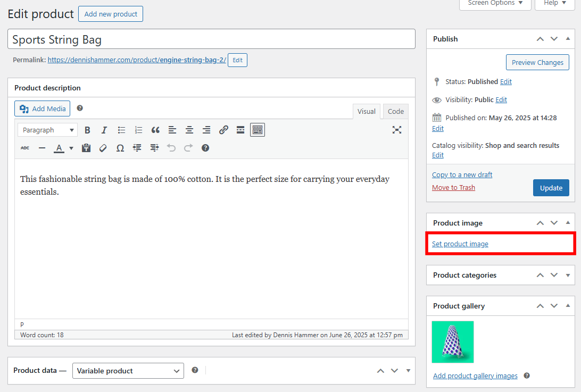Viewport: 581px width, 392px height.
Task: Toggle the second toolbar row
Action: point(258,129)
